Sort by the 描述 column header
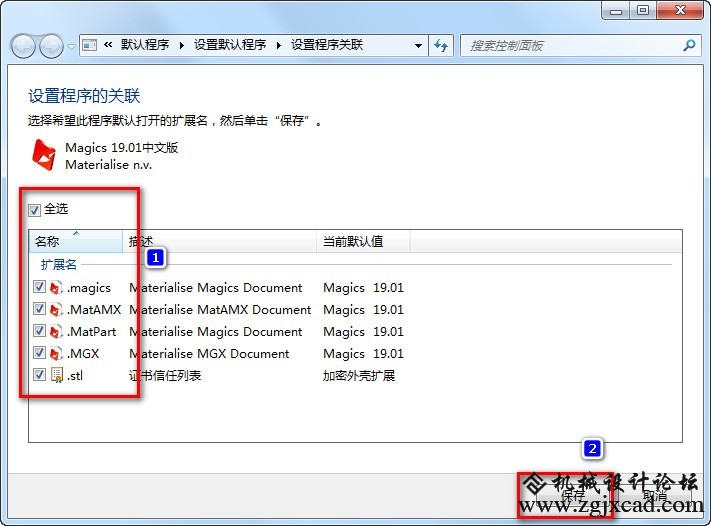Image resolution: width=711 pixels, height=526 pixels. (219, 241)
